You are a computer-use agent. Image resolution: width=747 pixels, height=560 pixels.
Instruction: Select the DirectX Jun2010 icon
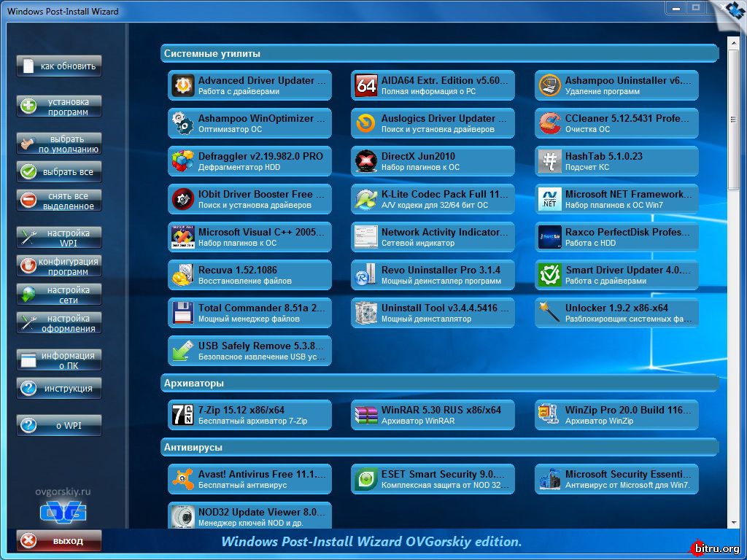coord(366,161)
